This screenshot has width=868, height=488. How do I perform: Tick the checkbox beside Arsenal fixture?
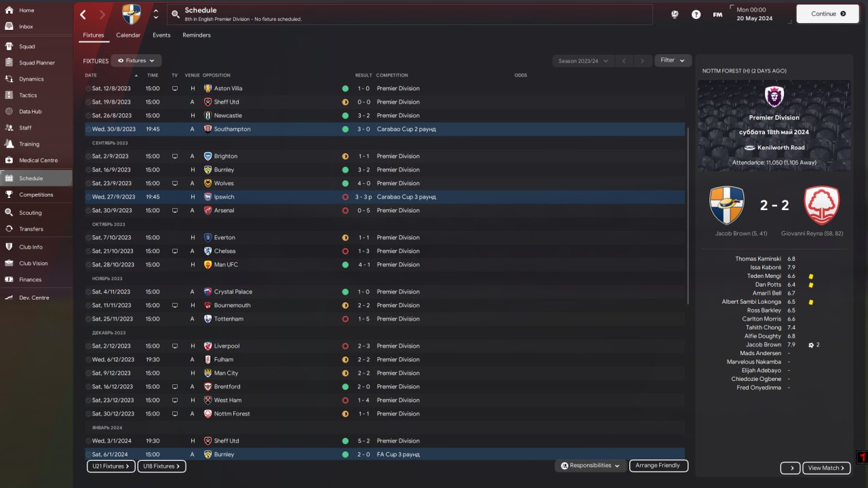coord(88,210)
